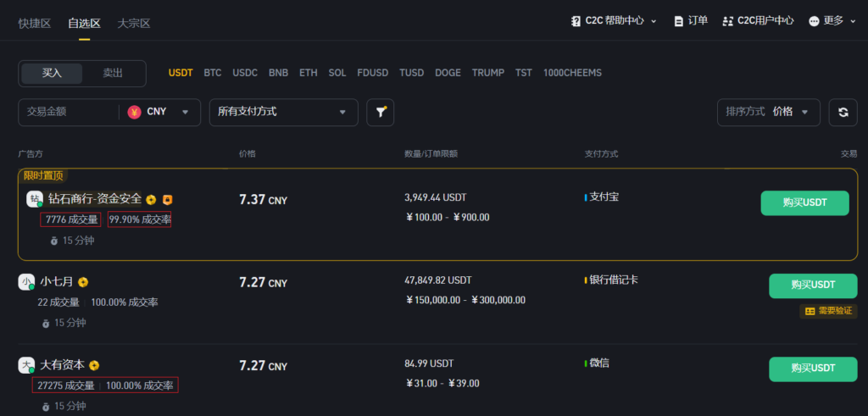This screenshot has height=416, width=868.
Task: Toggle to 买入 buy mode
Action: tap(52, 73)
